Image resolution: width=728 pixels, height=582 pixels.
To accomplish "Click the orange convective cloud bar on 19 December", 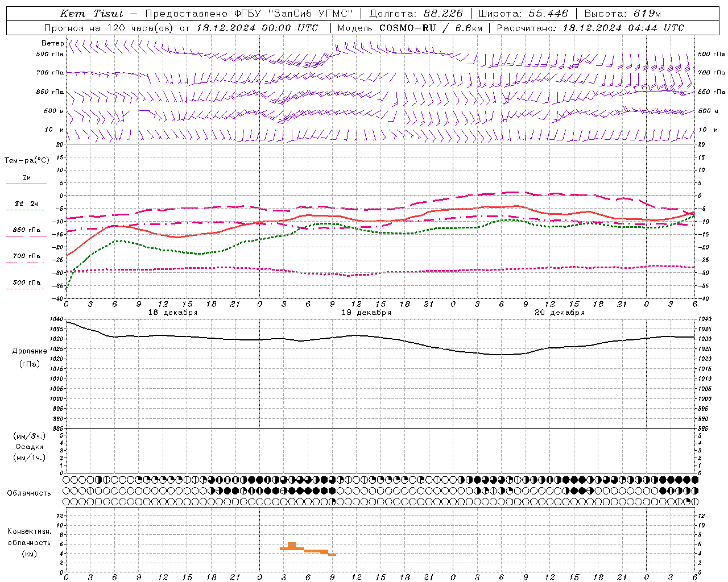I will pos(308,548).
